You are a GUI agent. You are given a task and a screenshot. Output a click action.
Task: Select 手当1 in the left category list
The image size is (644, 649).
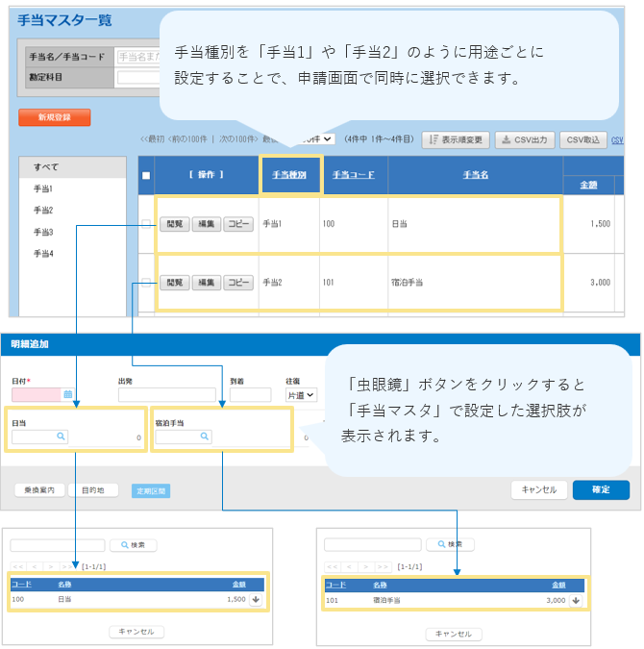[x=43, y=189]
